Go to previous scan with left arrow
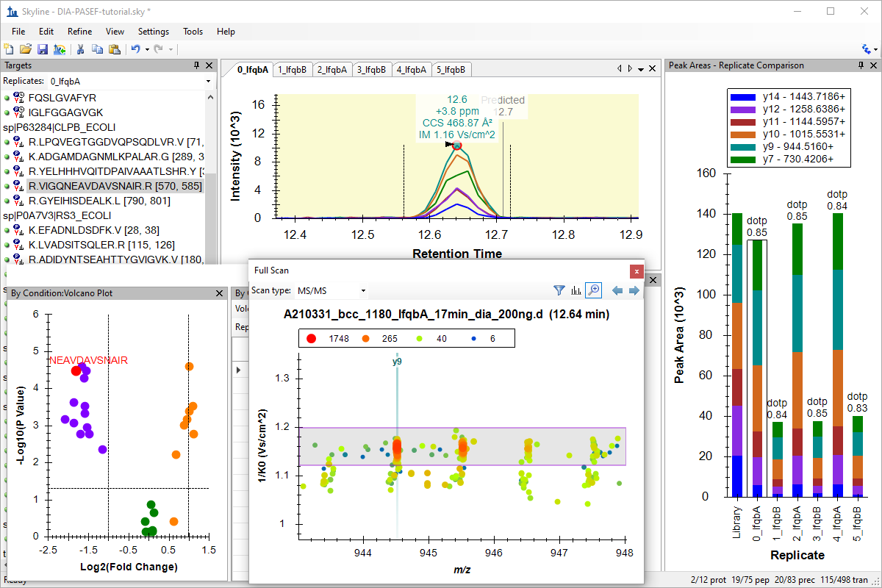 pyautogui.click(x=617, y=290)
